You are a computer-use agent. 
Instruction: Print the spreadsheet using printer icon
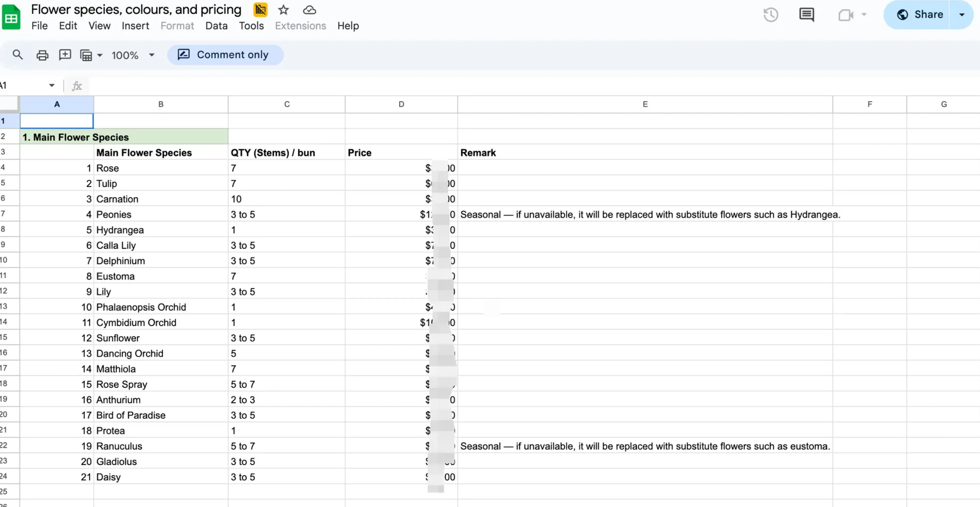click(42, 55)
